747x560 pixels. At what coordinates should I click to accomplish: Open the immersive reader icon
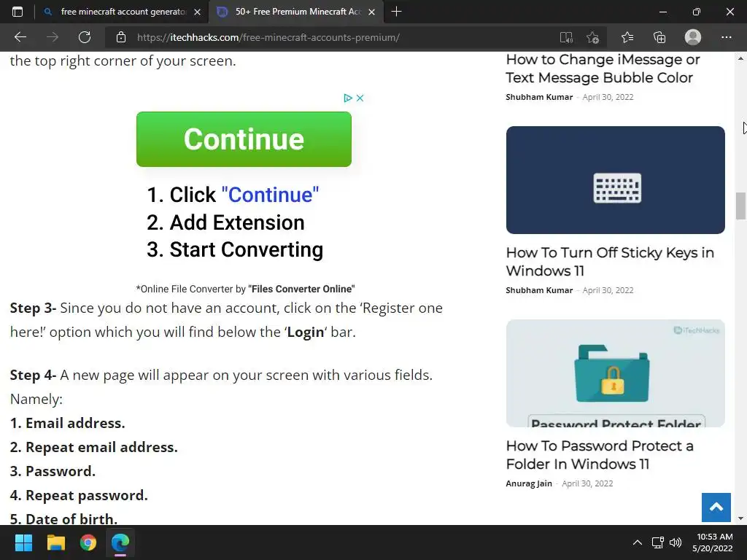[566, 38]
